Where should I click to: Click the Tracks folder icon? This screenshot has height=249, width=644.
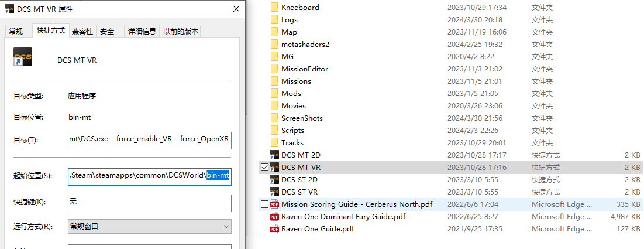[275, 143]
